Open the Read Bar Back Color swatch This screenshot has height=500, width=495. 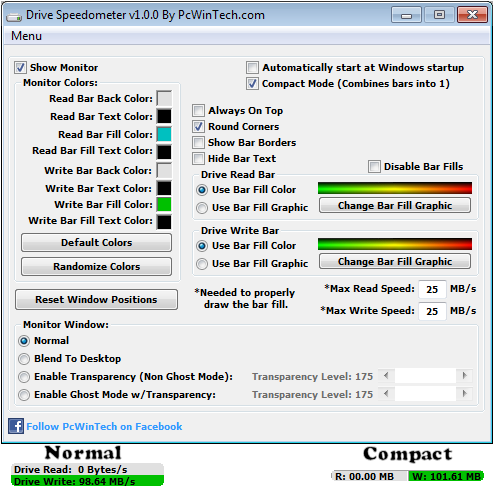(x=164, y=98)
